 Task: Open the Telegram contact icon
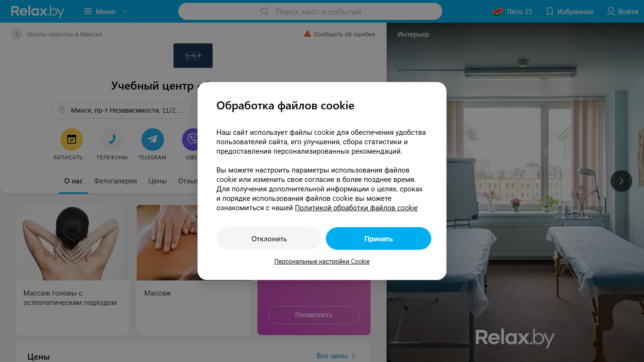click(x=153, y=140)
